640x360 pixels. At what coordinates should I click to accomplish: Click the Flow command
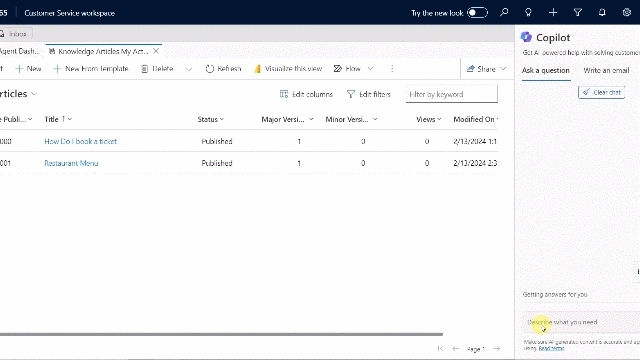(x=347, y=69)
